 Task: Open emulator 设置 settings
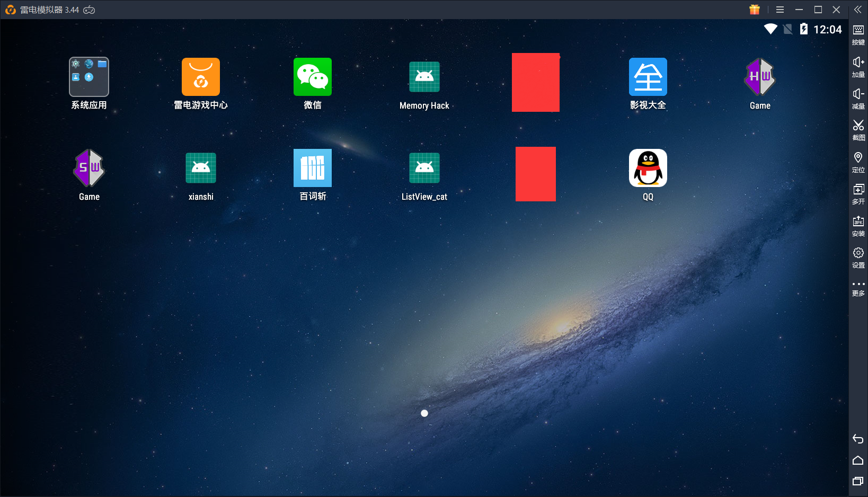pyautogui.click(x=858, y=258)
